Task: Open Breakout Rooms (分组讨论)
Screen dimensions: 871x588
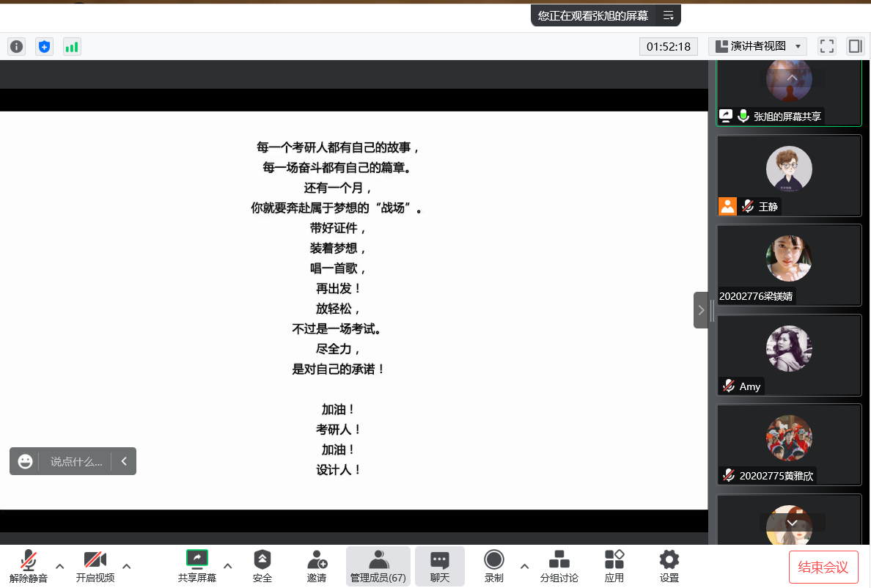Action: [559, 566]
